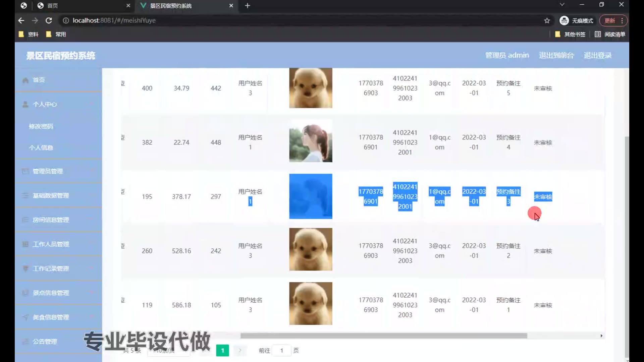Expand the 工作人员管理 sidebar menu
The width and height of the screenshot is (644, 362).
tap(51, 244)
